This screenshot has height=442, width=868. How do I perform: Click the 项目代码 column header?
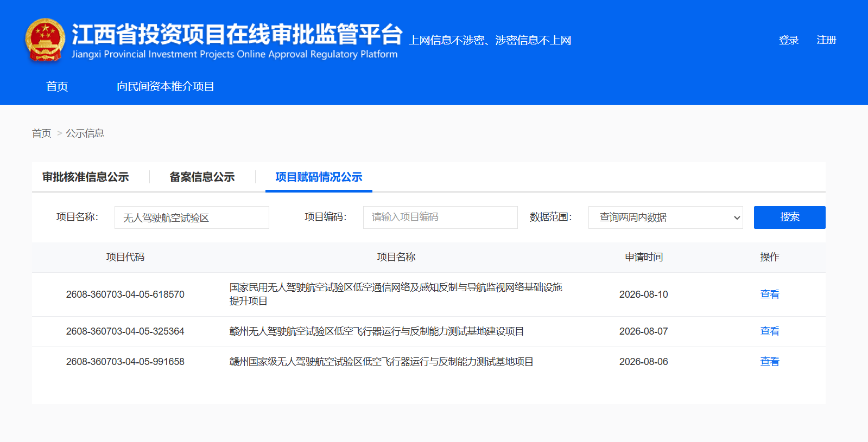pyautogui.click(x=125, y=257)
